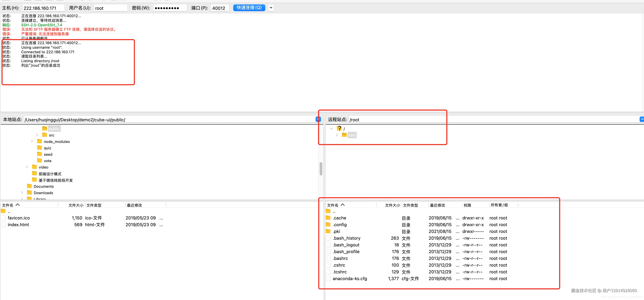Open the local site path dropdown

(x=318, y=119)
